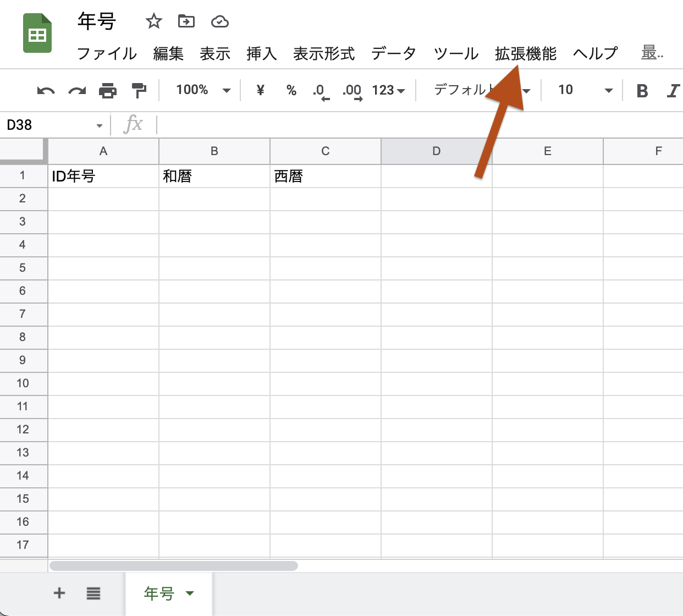Screen dimensions: 683x616
Task: Open the Google Sheets home icon
Action: pos(37,34)
